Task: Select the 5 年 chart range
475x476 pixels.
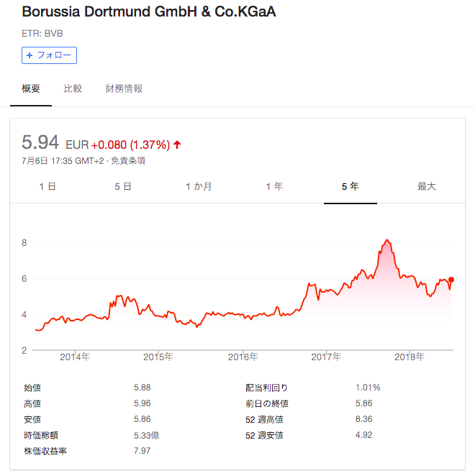Action: 350,186
